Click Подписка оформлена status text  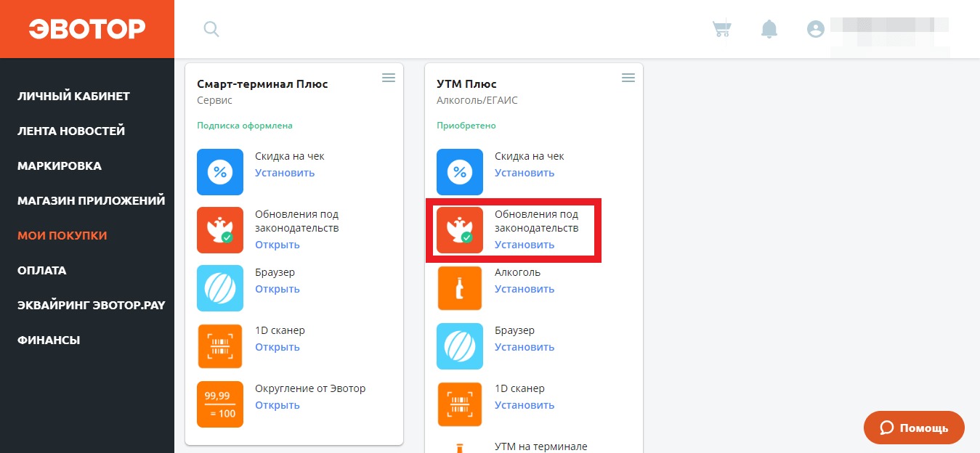[x=245, y=126]
